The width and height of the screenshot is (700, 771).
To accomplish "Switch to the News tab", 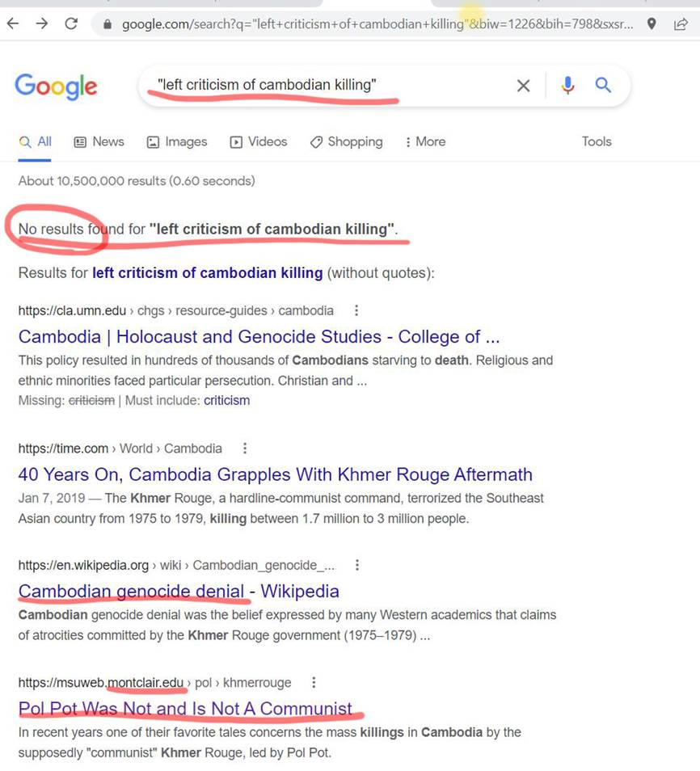I will point(99,141).
